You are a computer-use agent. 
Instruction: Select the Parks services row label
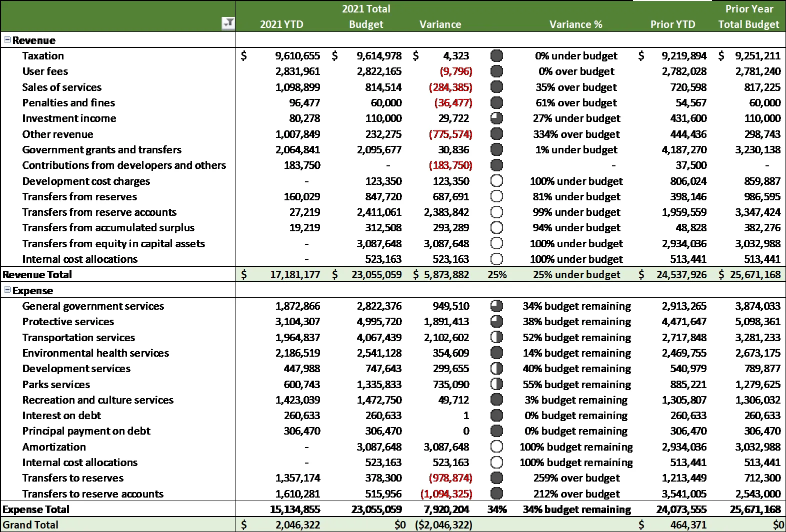[x=56, y=384]
